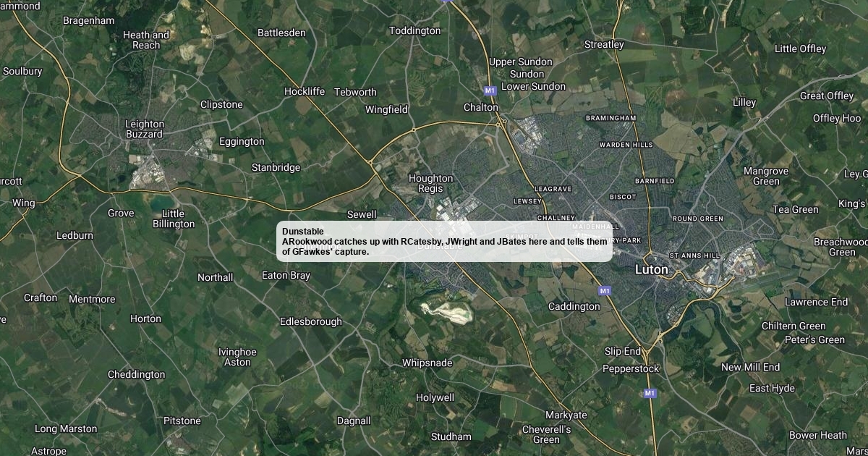Screen dimensions: 868x456
Task: Click the Eaton Bray label
Action: (286, 275)
